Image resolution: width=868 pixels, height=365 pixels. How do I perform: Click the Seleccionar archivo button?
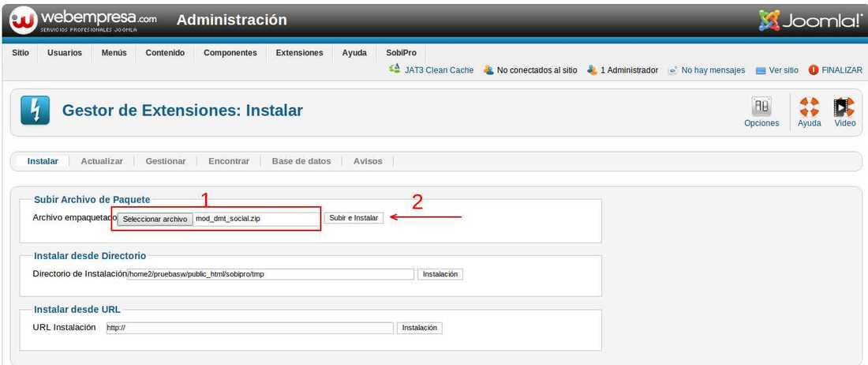click(155, 220)
